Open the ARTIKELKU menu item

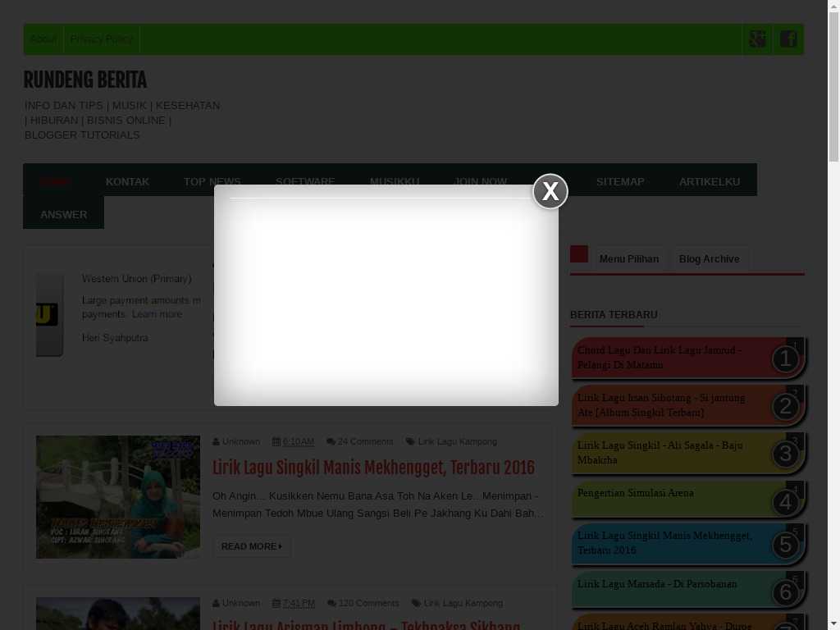[x=709, y=181]
